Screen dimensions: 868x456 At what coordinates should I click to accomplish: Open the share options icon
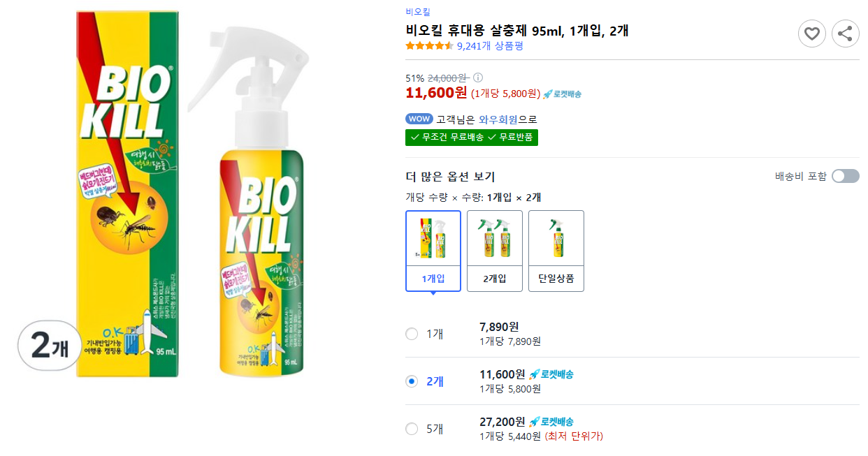[846, 34]
